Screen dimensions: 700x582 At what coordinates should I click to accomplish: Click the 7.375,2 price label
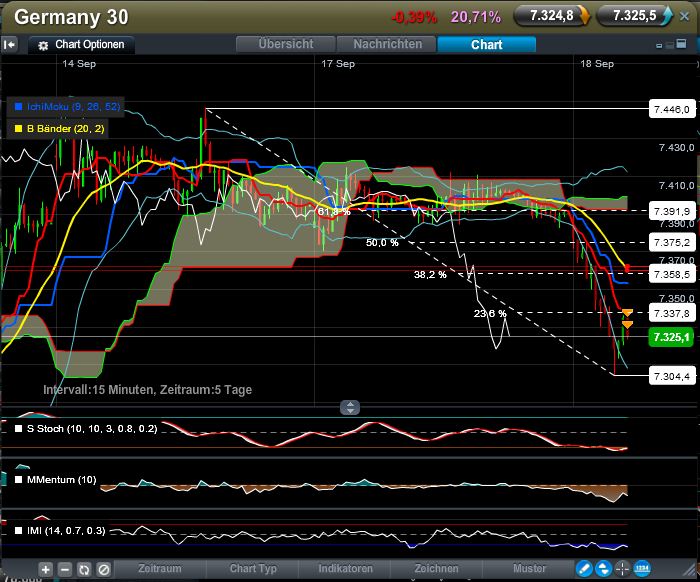click(x=671, y=243)
